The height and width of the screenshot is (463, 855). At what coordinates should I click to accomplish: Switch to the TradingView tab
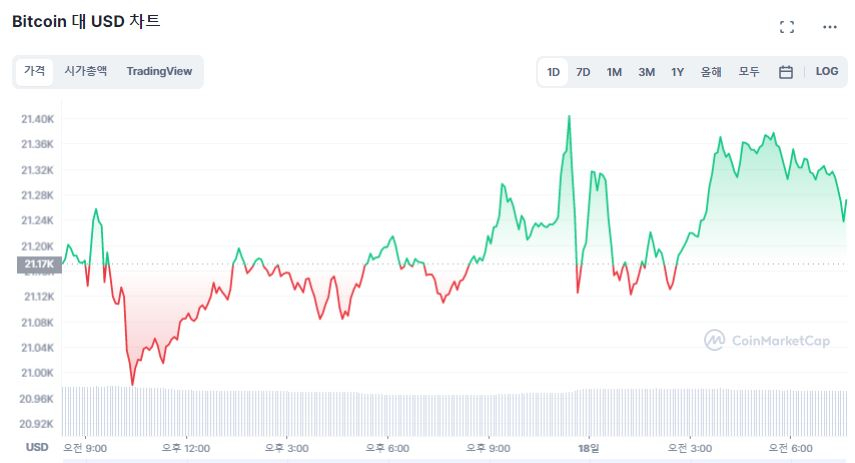click(x=159, y=72)
